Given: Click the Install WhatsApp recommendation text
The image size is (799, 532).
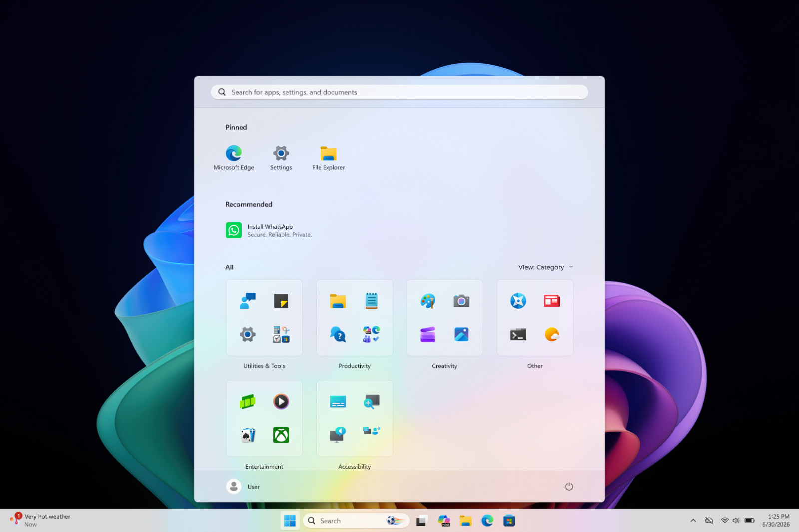Looking at the screenshot, I should [270, 227].
